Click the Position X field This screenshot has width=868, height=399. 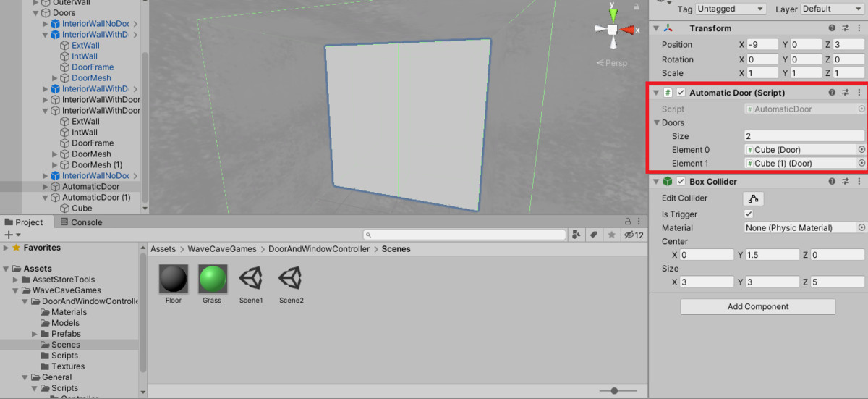click(762, 45)
